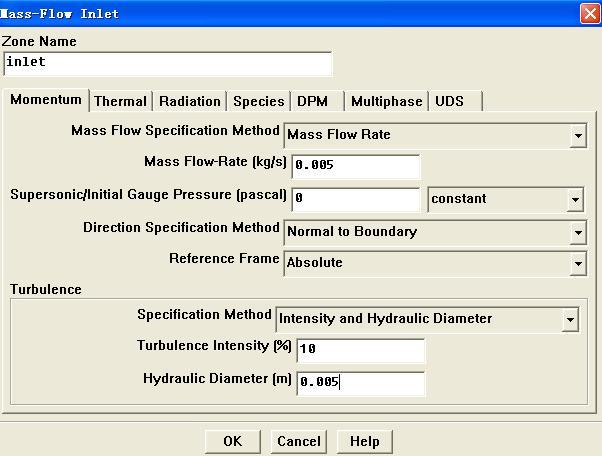602x456 pixels.
Task: Click the Hydraulic Diameter input field
Action: tap(360, 383)
